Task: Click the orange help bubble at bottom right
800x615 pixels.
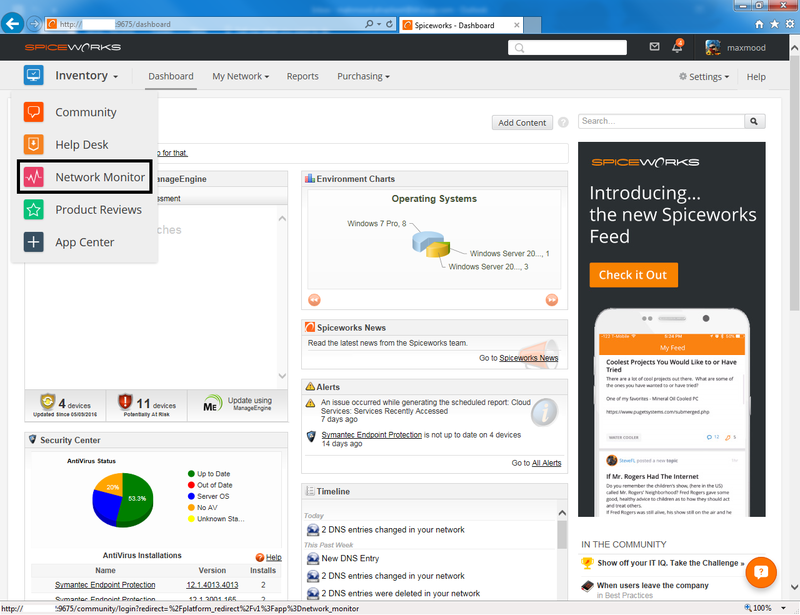Action: [x=761, y=572]
